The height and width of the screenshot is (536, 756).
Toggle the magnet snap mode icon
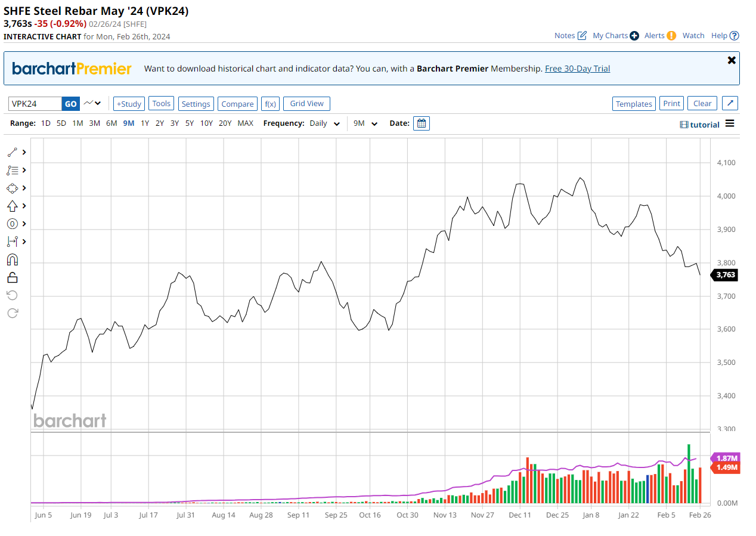pyautogui.click(x=13, y=259)
